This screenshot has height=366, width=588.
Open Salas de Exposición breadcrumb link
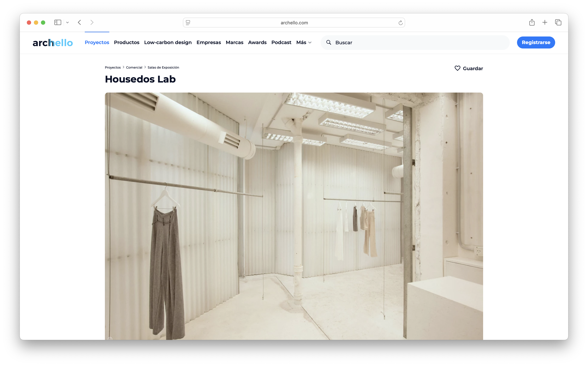(x=163, y=67)
